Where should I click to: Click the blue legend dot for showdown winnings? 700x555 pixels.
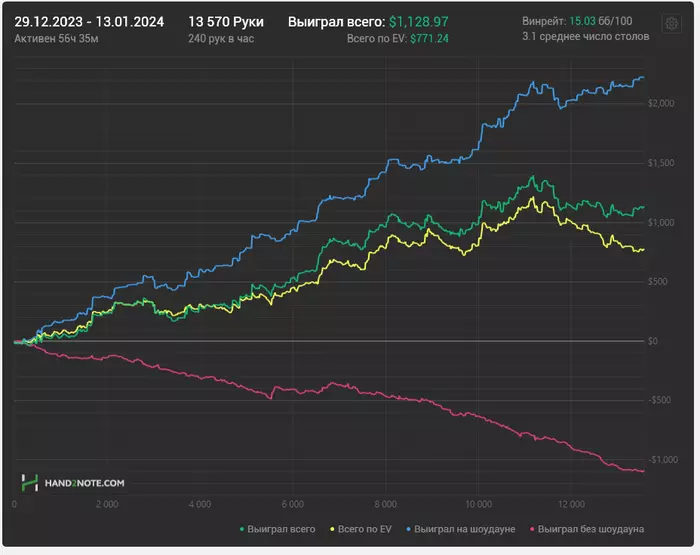click(x=408, y=530)
